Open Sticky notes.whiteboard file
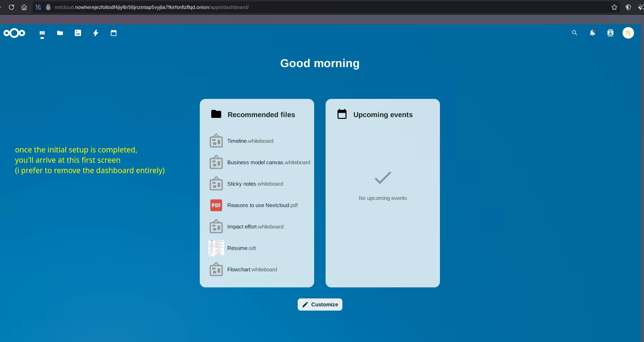The width and height of the screenshot is (644, 342). click(x=255, y=184)
